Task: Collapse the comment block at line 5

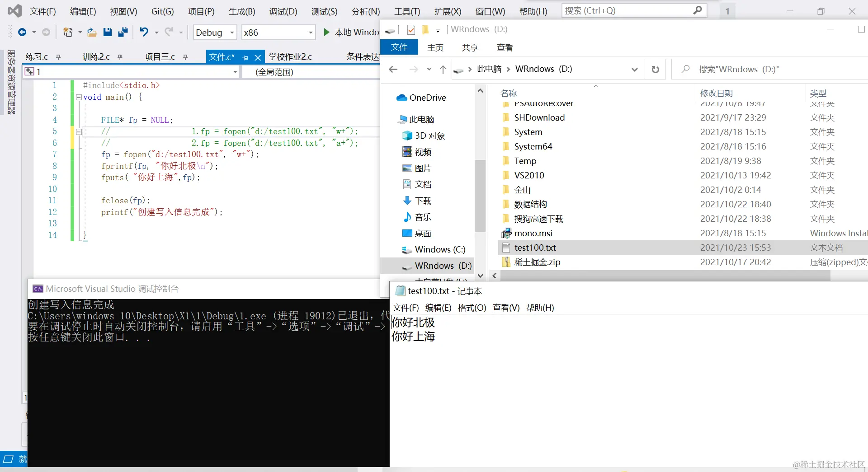Action: click(79, 132)
